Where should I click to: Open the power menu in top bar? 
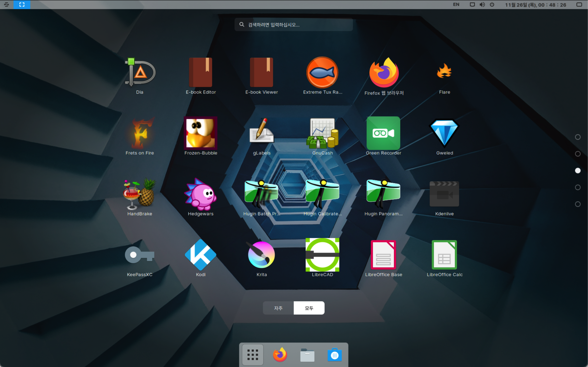492,5
